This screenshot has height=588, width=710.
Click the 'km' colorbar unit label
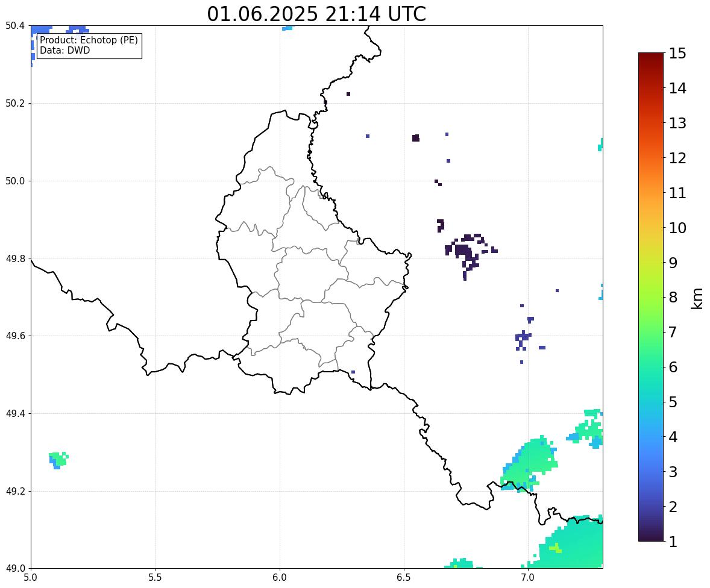pyautogui.click(x=697, y=298)
